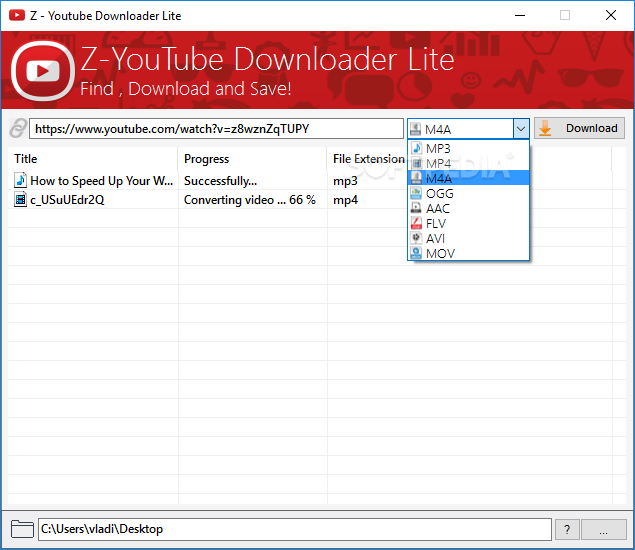
Task: Click the link chain icon beside URL field
Action: point(18,128)
